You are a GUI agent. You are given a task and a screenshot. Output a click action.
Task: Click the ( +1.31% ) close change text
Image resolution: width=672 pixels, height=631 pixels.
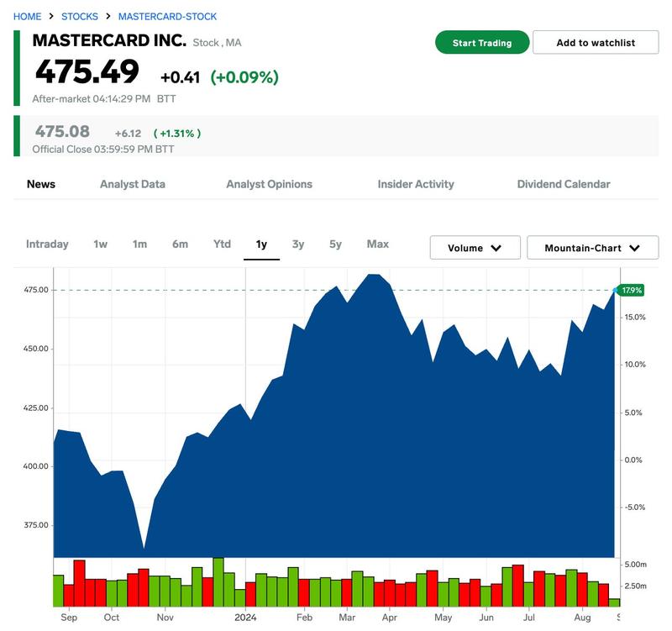[177, 134]
